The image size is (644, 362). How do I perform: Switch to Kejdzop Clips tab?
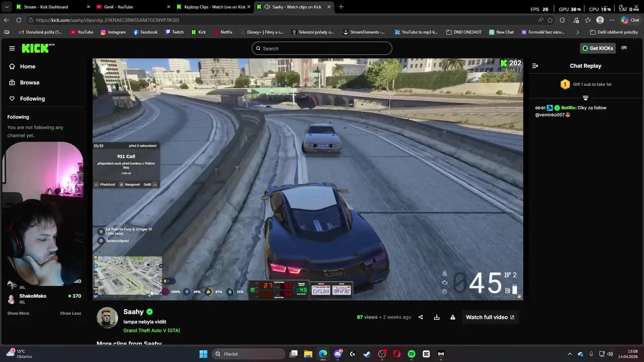point(214,7)
